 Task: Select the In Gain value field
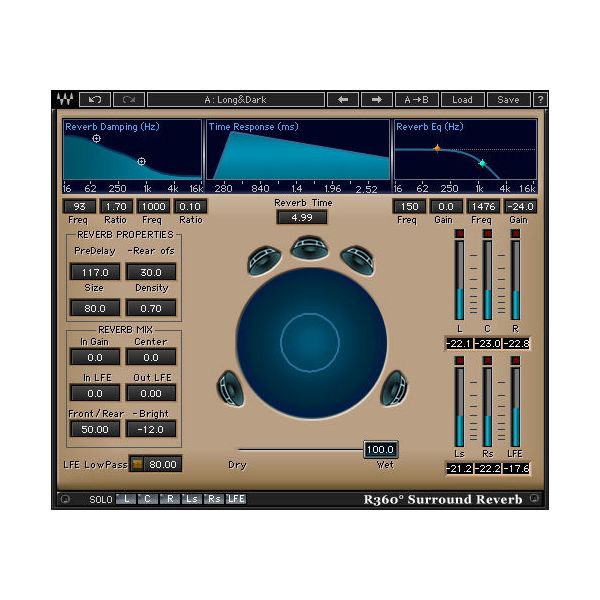95,357
